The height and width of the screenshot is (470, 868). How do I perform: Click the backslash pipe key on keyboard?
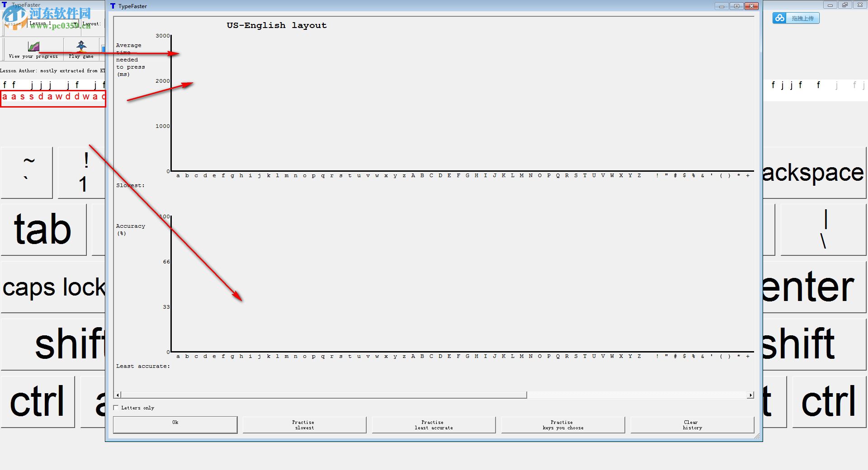point(823,230)
